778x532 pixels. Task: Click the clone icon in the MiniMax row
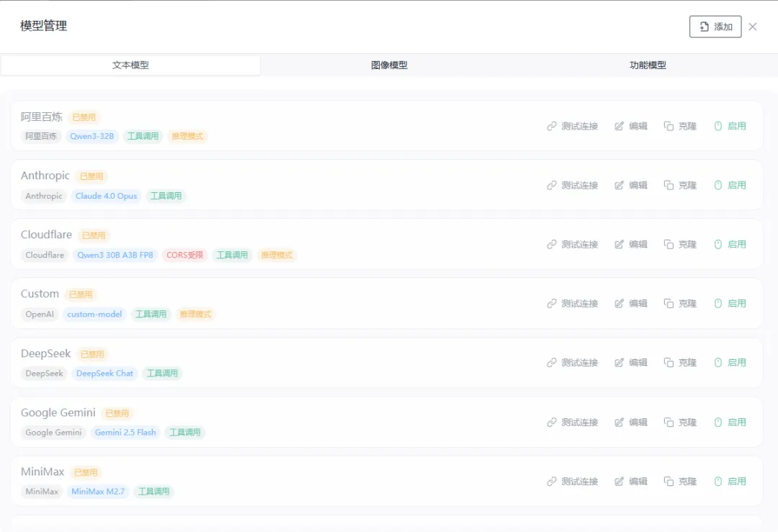[x=669, y=482]
